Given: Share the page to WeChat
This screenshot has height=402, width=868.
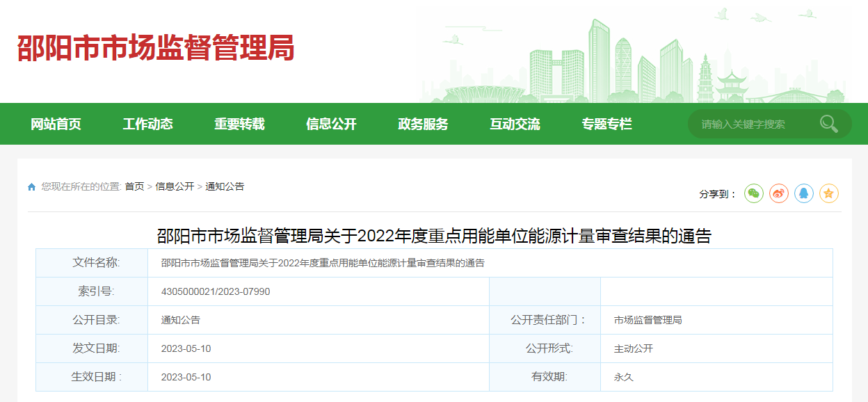Looking at the screenshot, I should 754,193.
